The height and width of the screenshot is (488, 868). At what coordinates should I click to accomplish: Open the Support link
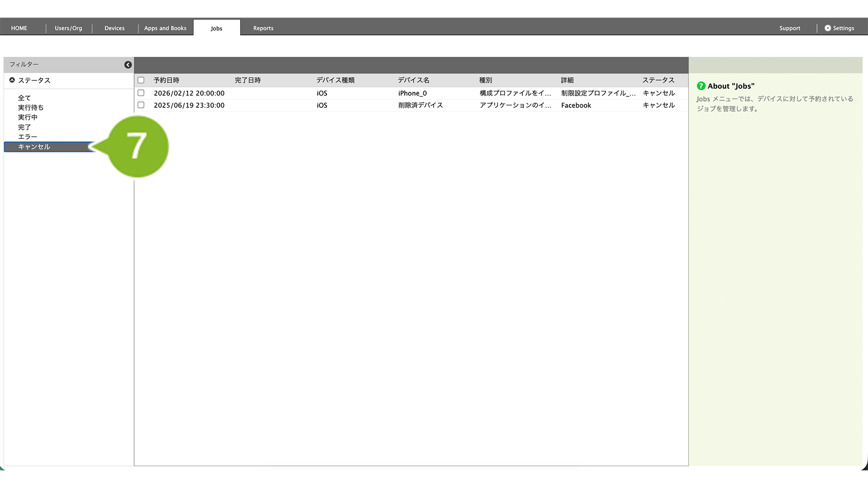pyautogui.click(x=789, y=28)
